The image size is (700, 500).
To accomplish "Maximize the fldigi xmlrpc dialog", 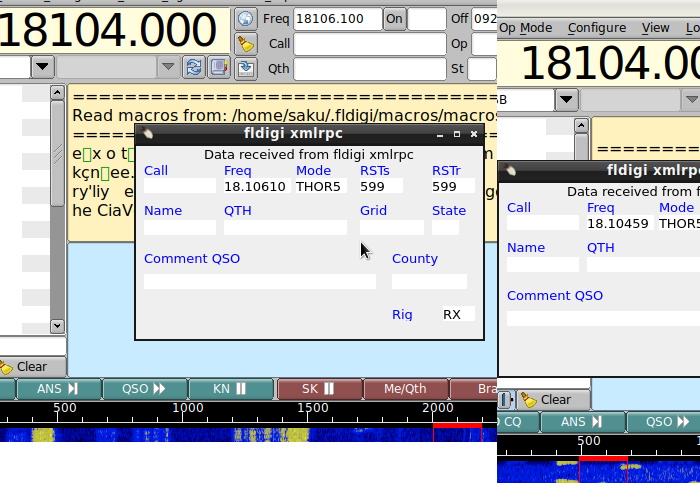I will tap(457, 134).
